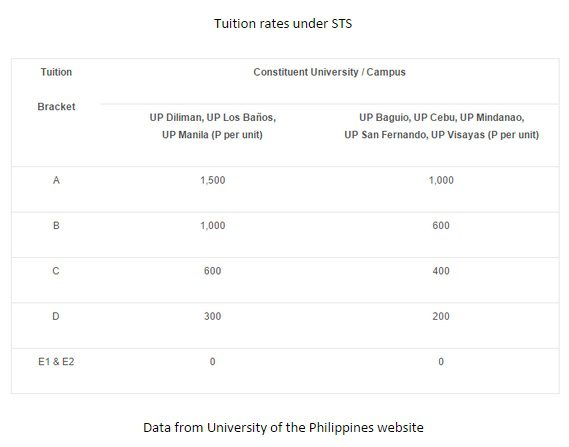Select the 200 value in row D

pyautogui.click(x=441, y=316)
